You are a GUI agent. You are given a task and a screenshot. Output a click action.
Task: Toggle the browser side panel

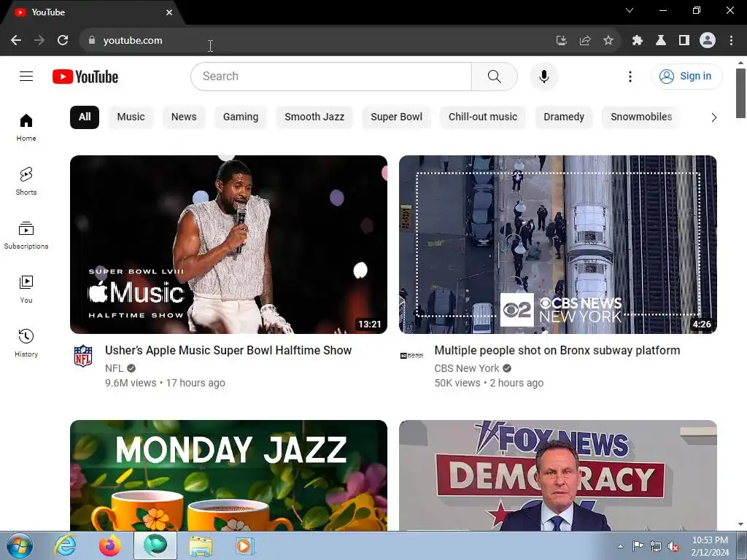point(684,41)
